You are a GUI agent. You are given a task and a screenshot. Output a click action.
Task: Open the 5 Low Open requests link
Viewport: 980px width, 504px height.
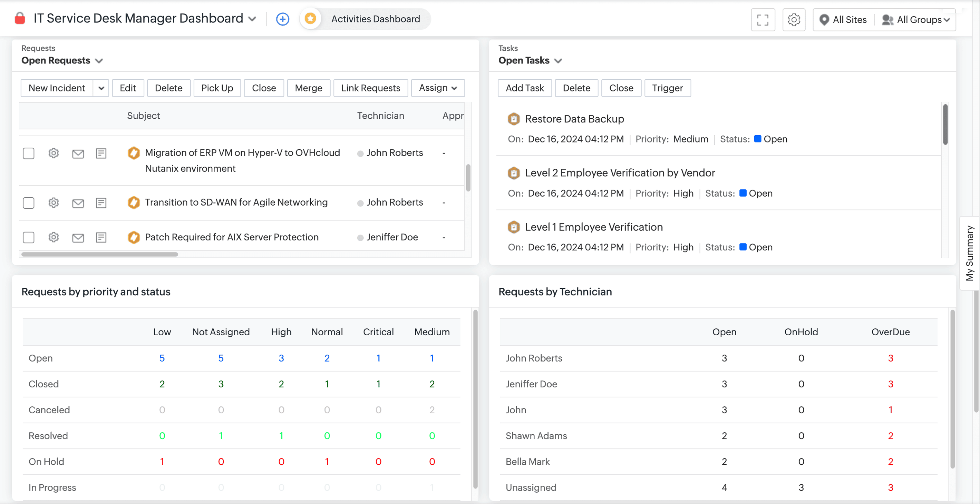point(163,358)
